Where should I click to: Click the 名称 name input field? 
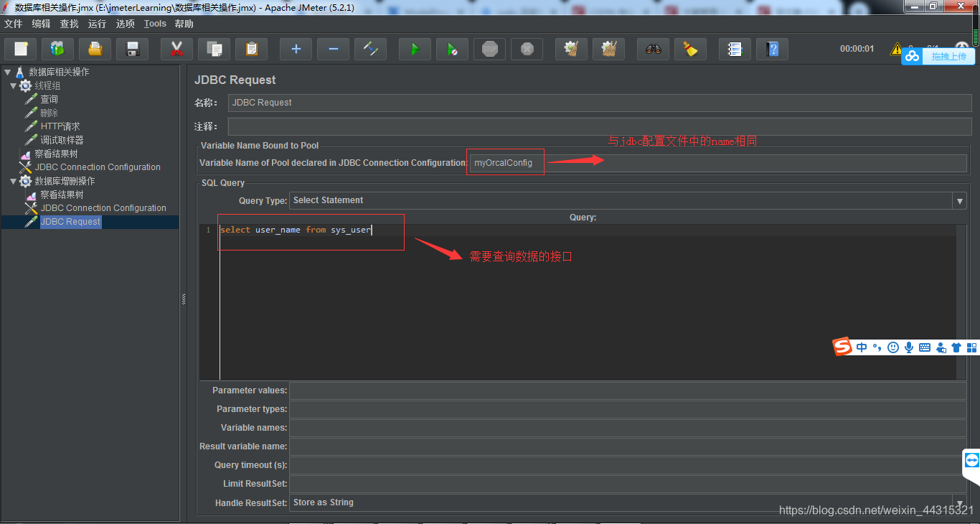coord(600,103)
